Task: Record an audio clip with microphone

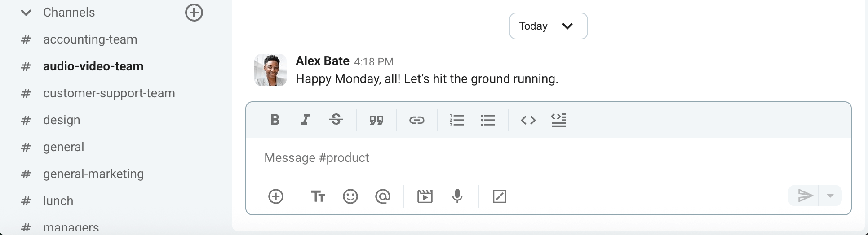Action: (457, 196)
